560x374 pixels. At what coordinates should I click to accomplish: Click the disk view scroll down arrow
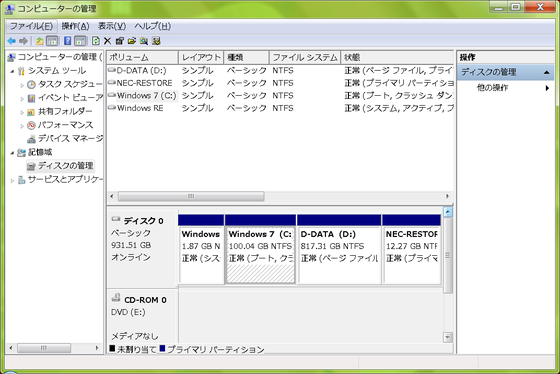448,337
